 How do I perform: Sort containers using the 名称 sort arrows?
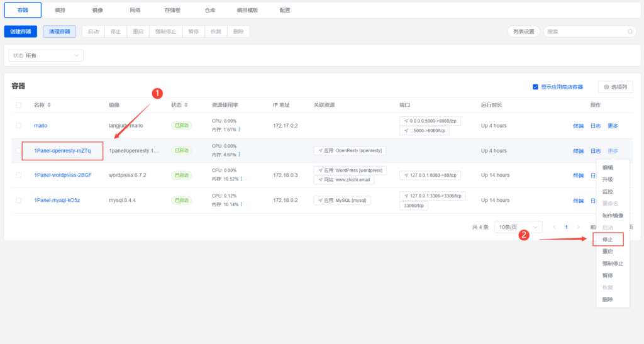(x=49, y=105)
